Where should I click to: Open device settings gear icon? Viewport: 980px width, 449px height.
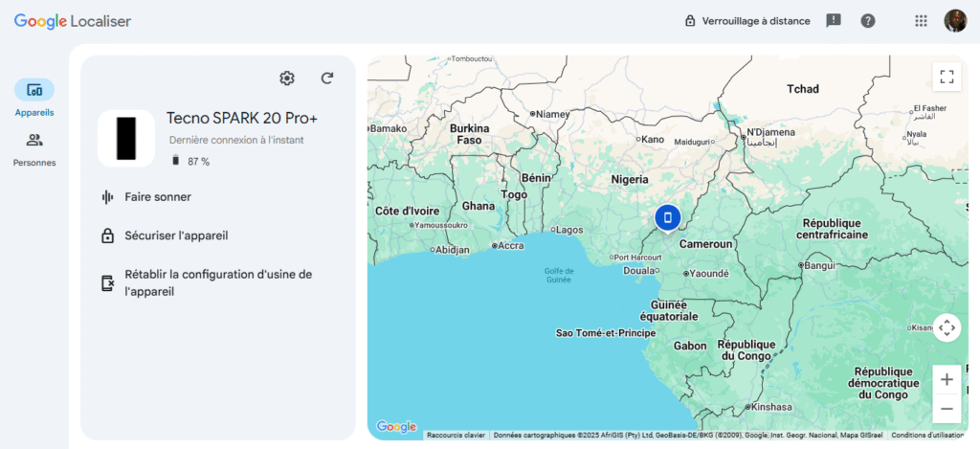coord(287,79)
